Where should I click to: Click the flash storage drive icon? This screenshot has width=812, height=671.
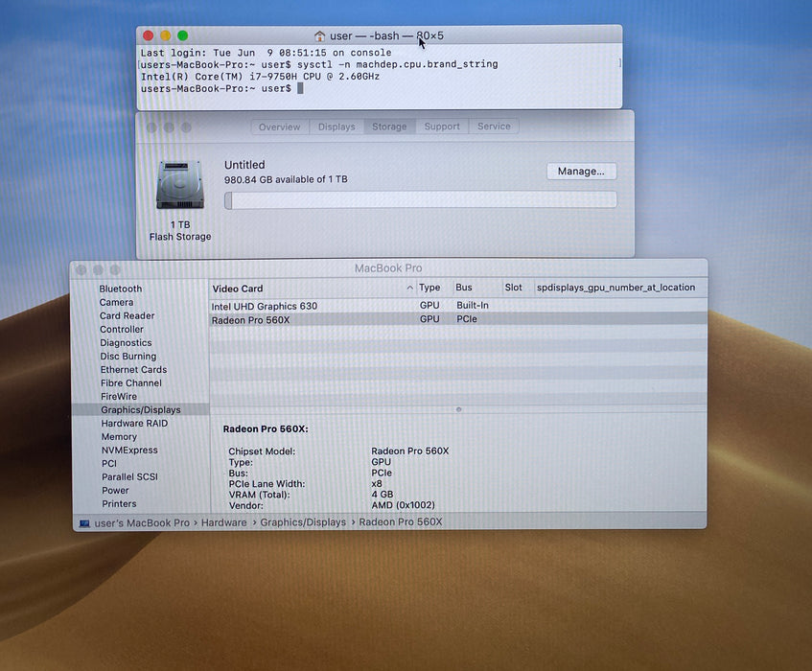[179, 185]
